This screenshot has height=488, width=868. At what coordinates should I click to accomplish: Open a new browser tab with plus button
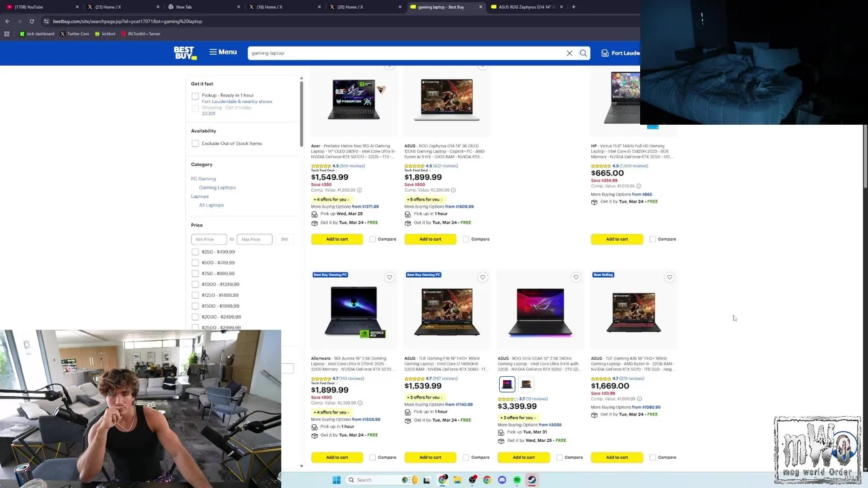tap(574, 7)
